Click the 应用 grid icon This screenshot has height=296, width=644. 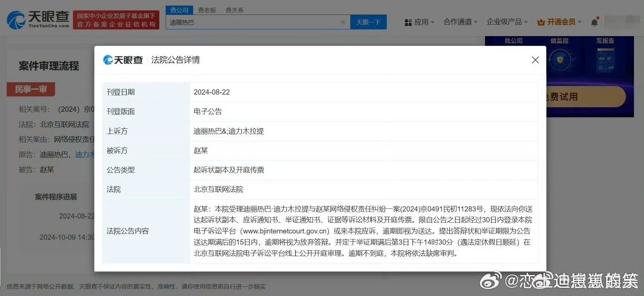pos(408,22)
